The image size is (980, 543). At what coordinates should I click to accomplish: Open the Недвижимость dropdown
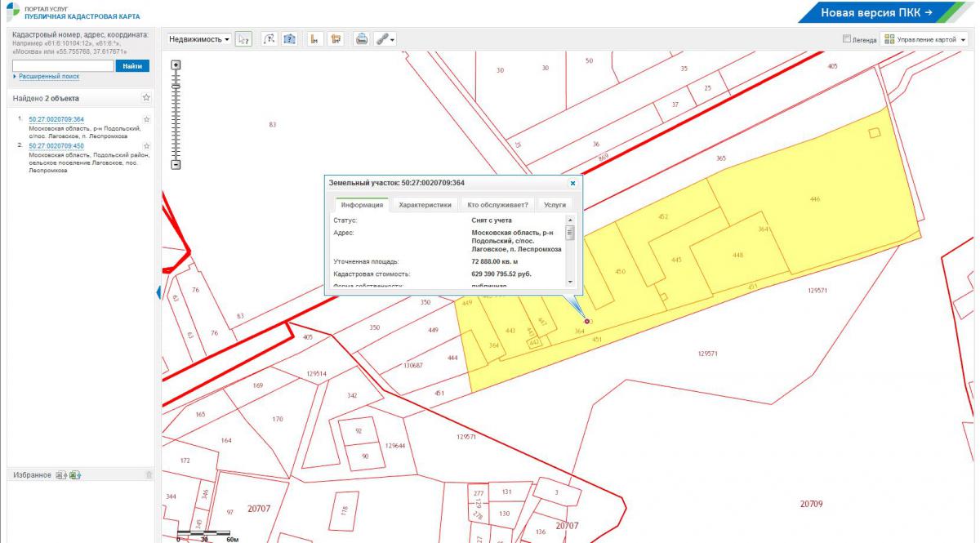pyautogui.click(x=198, y=39)
